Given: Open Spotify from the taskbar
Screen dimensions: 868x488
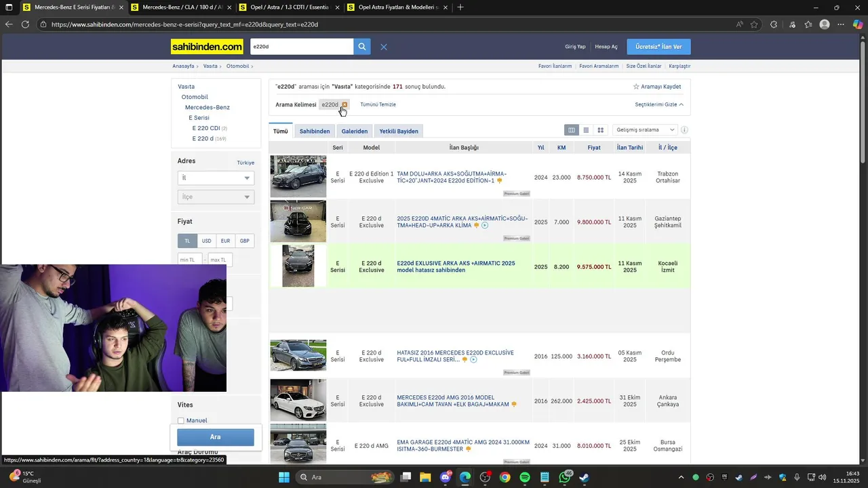Looking at the screenshot, I should tap(525, 477).
